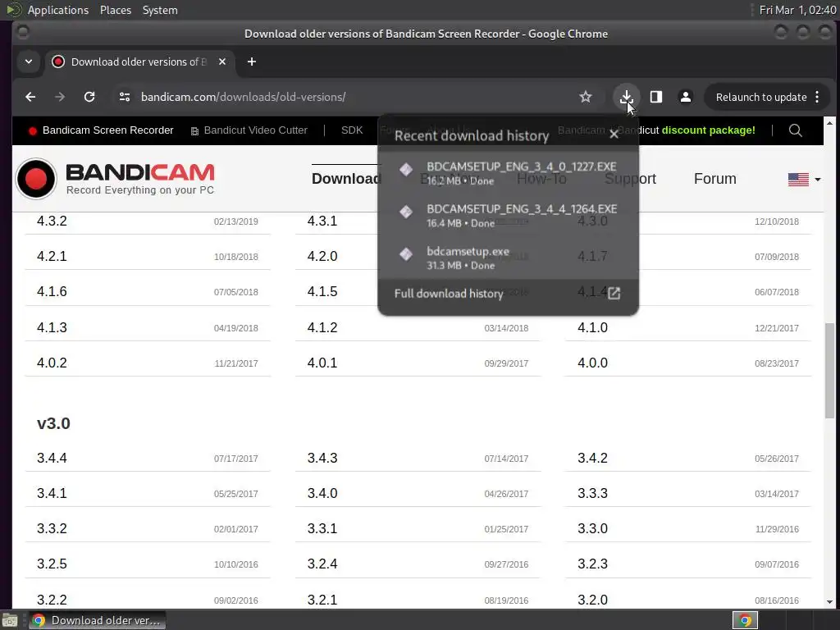Open the Forum nav item
The height and width of the screenshot is (630, 840).
coord(714,178)
